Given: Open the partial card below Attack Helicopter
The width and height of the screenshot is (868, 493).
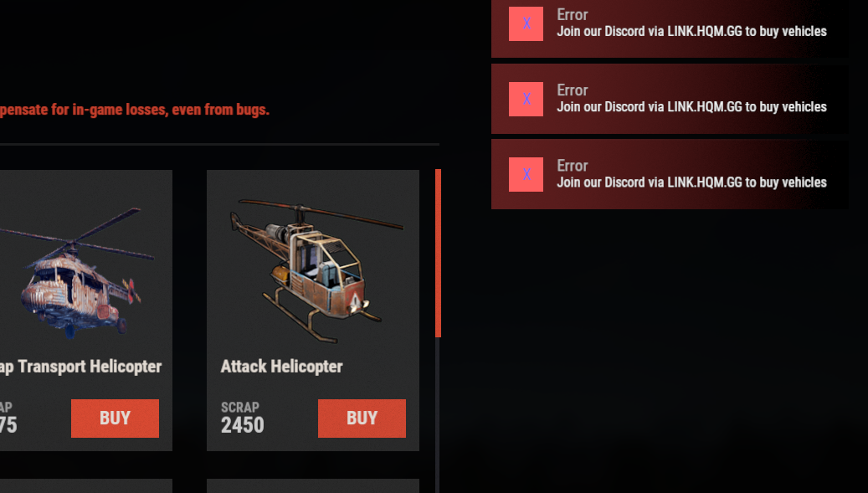Looking at the screenshot, I should point(313,485).
